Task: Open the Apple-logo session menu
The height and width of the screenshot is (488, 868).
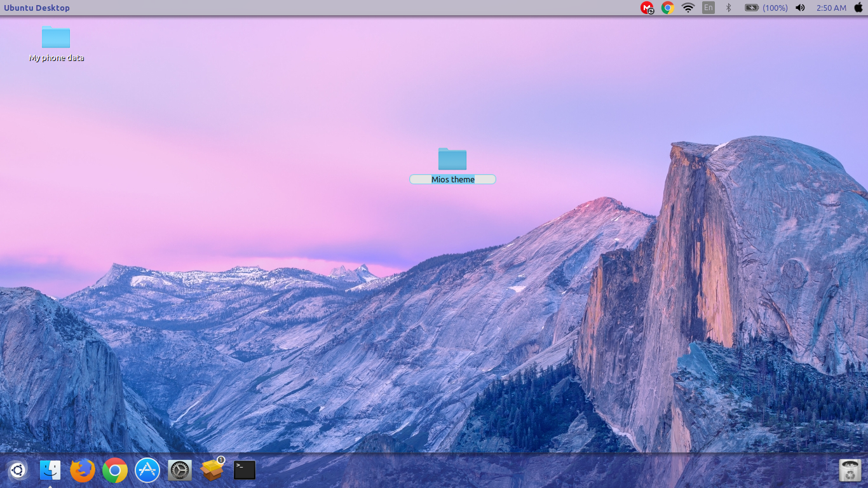Action: 858,8
